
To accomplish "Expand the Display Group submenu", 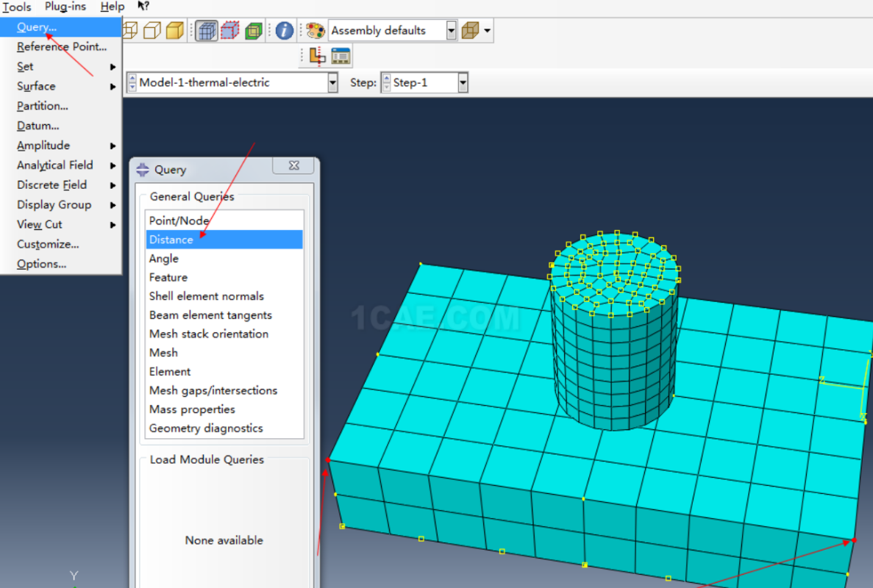I will (61, 205).
